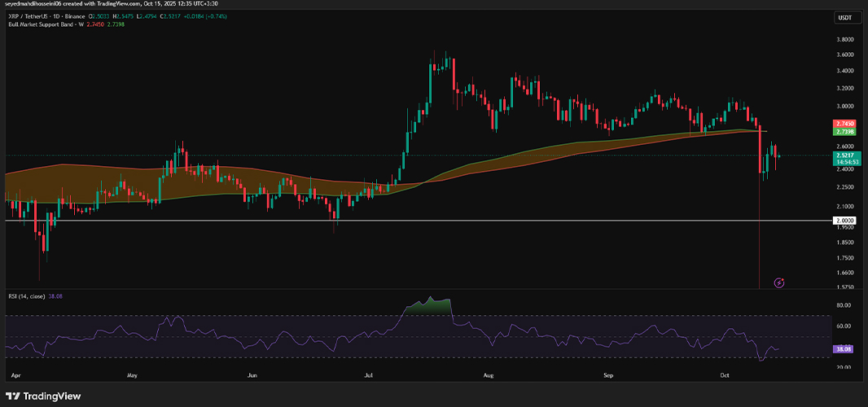Click the green overbought RSI shaded area
Screen dimensions: 868x407
[430, 308]
